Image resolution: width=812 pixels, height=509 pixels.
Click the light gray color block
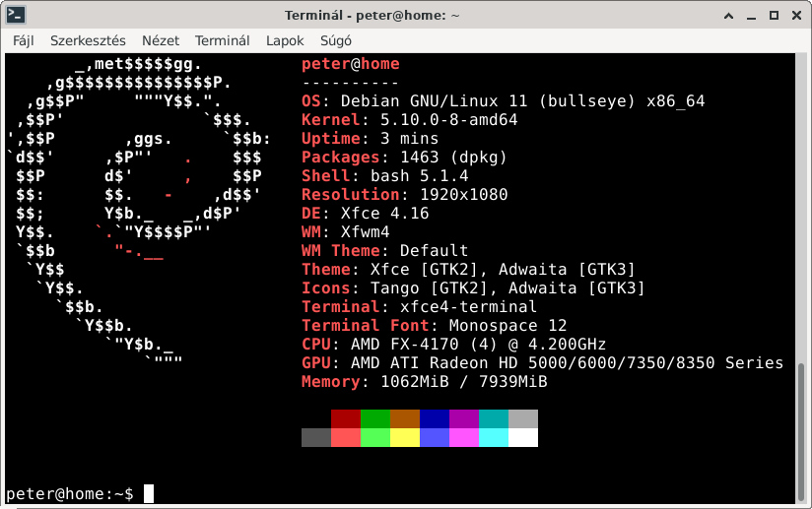(x=523, y=419)
